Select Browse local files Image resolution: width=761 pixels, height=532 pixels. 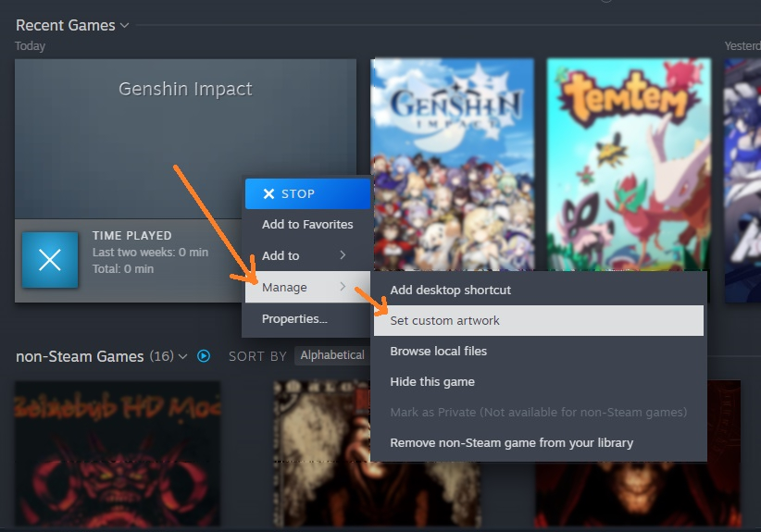pos(539,351)
